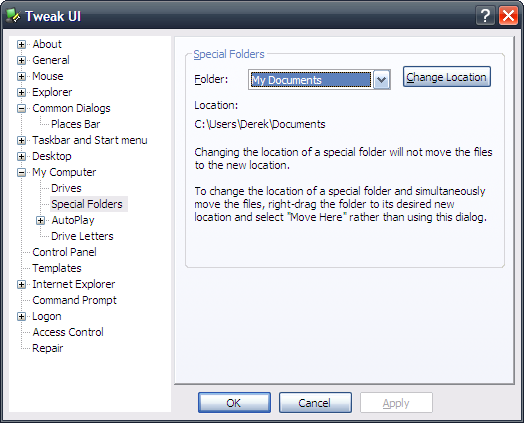Collapse the My Computer node
The width and height of the screenshot is (524, 423).
tap(21, 172)
